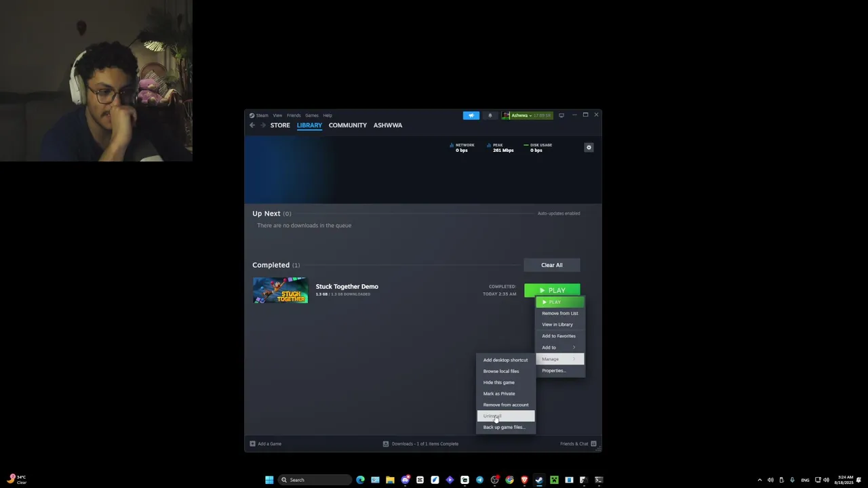Switch to the STORE tab
The image size is (868, 488).
pos(280,125)
